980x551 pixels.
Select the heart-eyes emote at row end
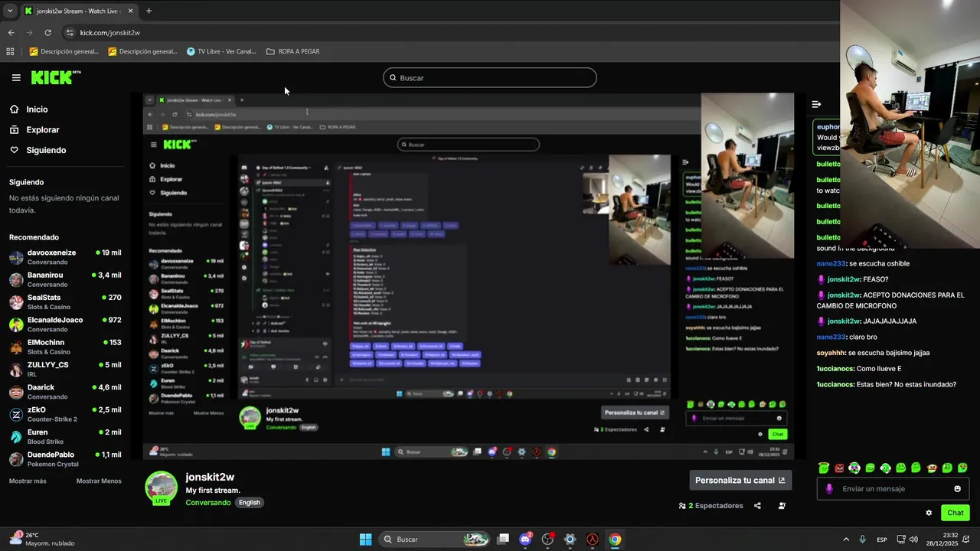tap(962, 468)
